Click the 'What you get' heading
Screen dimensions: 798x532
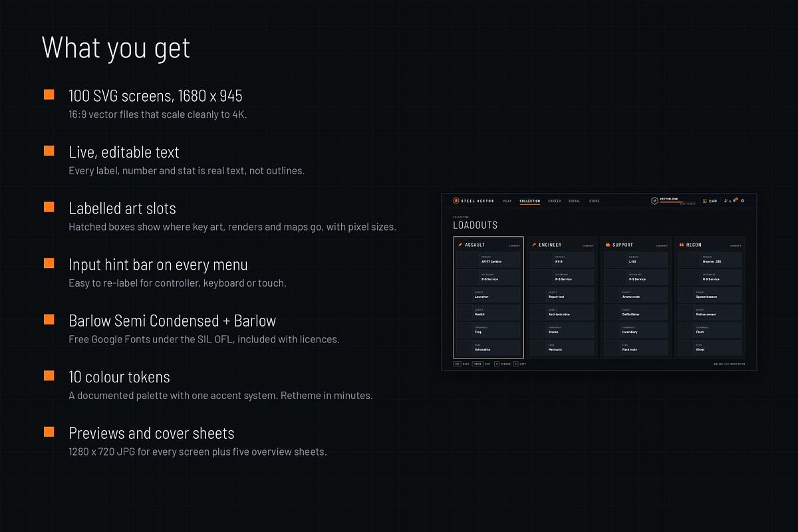point(116,47)
